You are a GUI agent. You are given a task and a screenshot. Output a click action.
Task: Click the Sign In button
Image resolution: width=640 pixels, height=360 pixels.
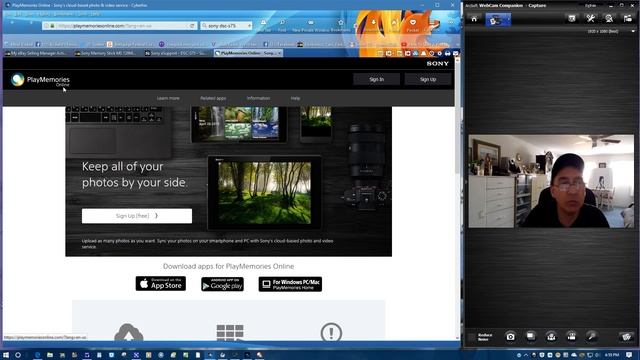(x=376, y=79)
